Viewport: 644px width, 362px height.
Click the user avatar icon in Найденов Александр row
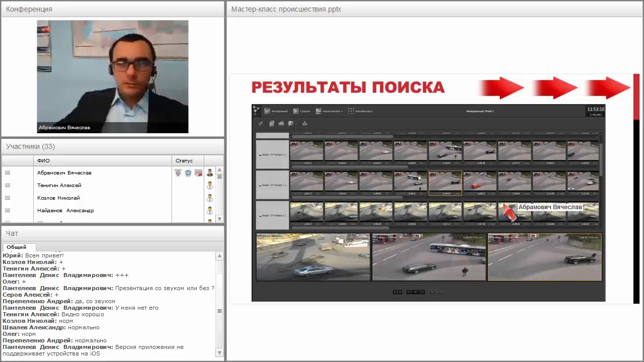point(210,210)
